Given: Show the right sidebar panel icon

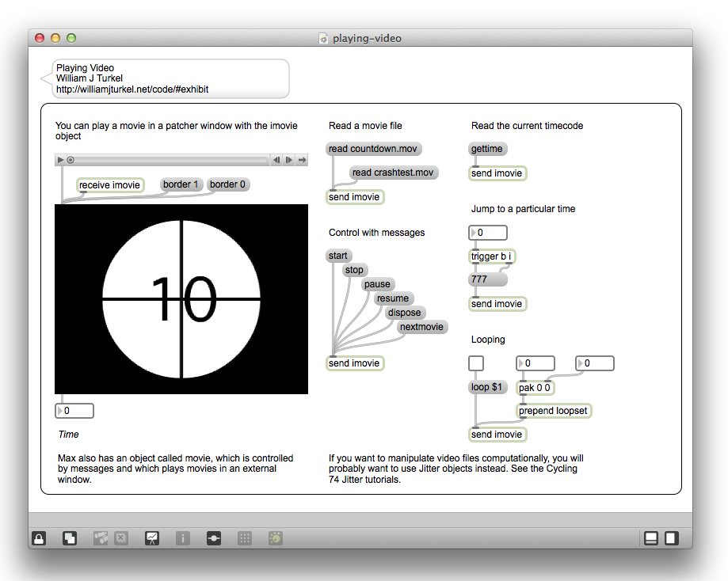Looking at the screenshot, I should tap(671, 538).
